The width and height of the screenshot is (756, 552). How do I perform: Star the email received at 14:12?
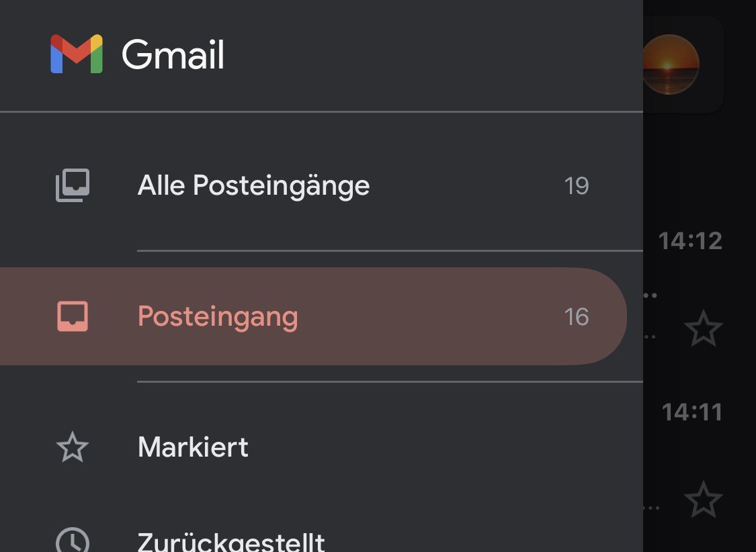click(x=704, y=328)
